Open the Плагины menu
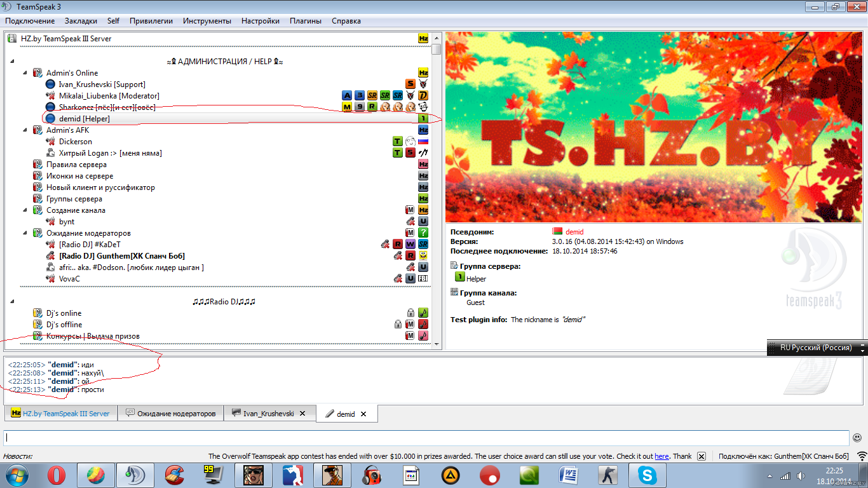Viewport: 868px width, 488px height. click(306, 21)
